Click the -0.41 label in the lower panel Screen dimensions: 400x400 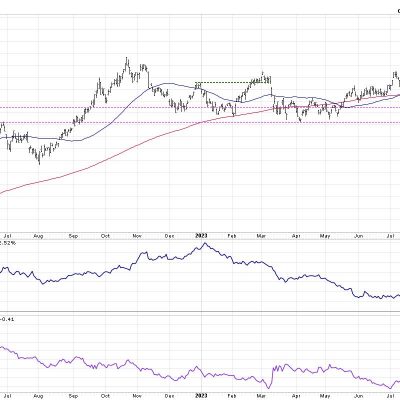7,319
